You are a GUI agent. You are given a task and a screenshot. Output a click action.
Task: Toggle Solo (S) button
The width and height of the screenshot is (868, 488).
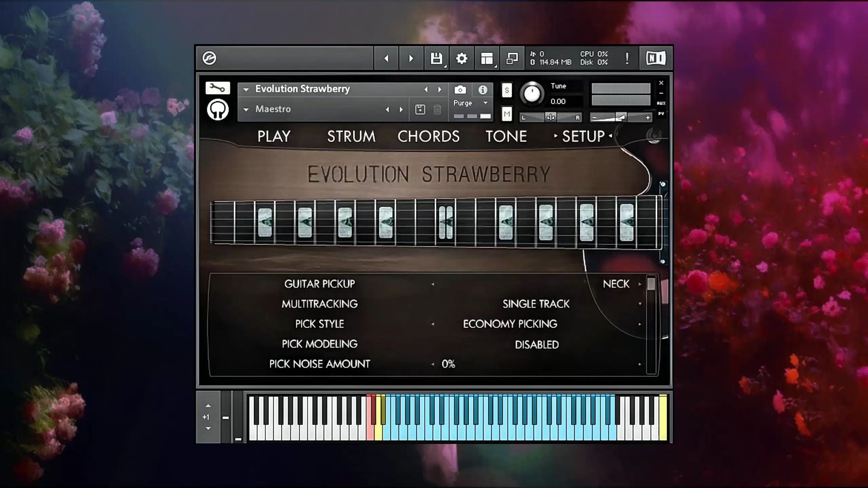507,90
